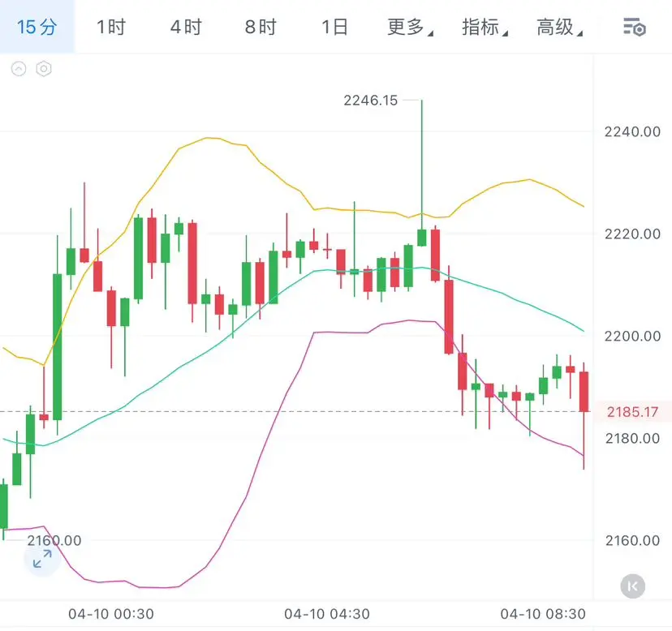Switch to the 1日 daily timeframe
Image resolution: width=672 pixels, height=631 pixels.
pyautogui.click(x=334, y=28)
